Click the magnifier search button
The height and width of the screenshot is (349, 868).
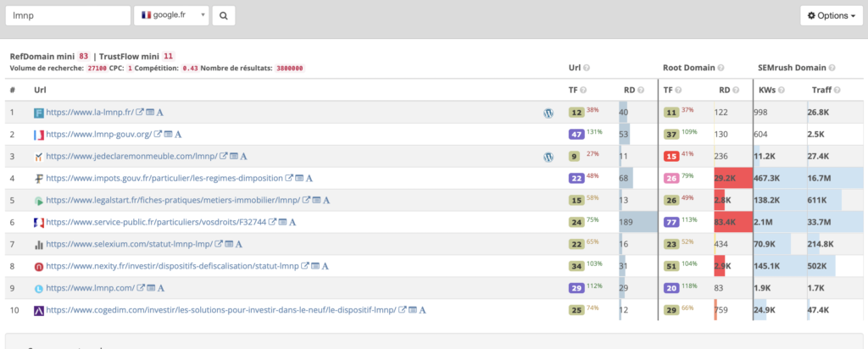[x=224, y=15]
